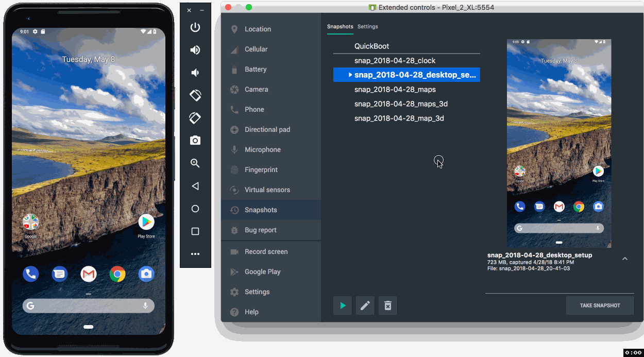Image resolution: width=644 pixels, height=357 pixels.
Task: Raise volume with the volume up icon
Action: [195, 50]
